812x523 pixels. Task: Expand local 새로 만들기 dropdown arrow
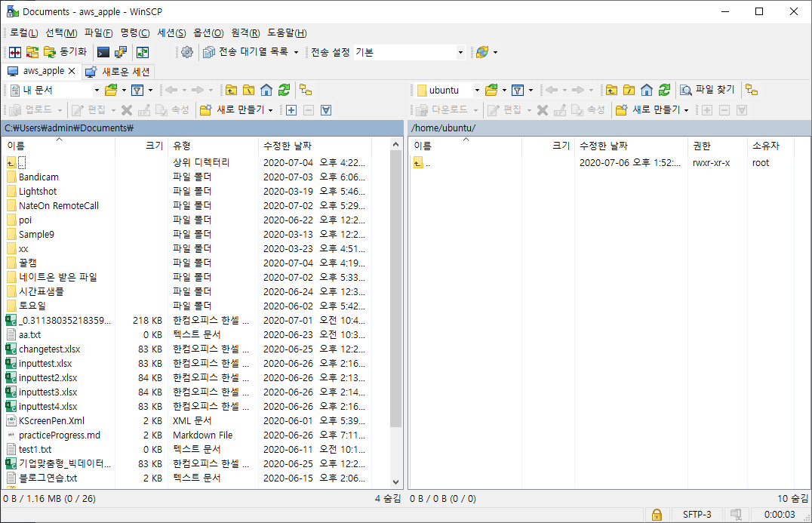[270, 110]
